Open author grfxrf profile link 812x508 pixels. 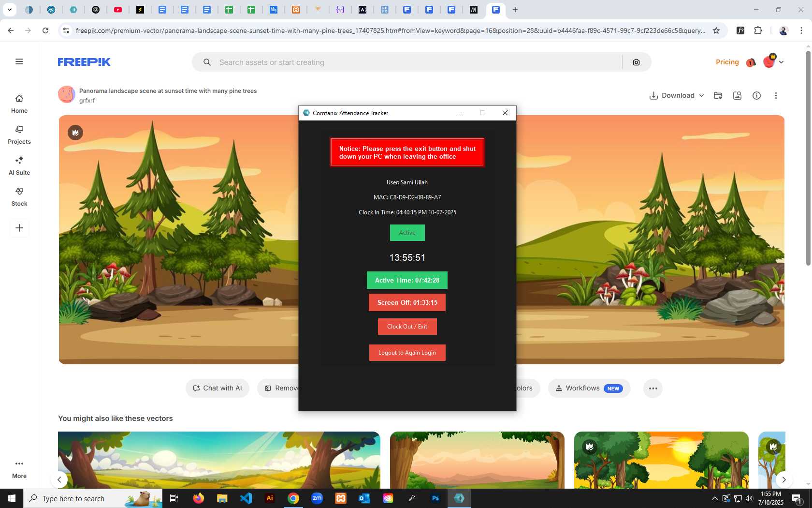(x=87, y=101)
